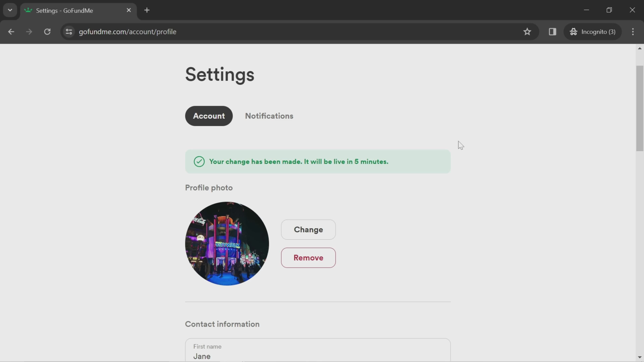
Task: Click the reload/refresh page icon
Action: coord(47,31)
